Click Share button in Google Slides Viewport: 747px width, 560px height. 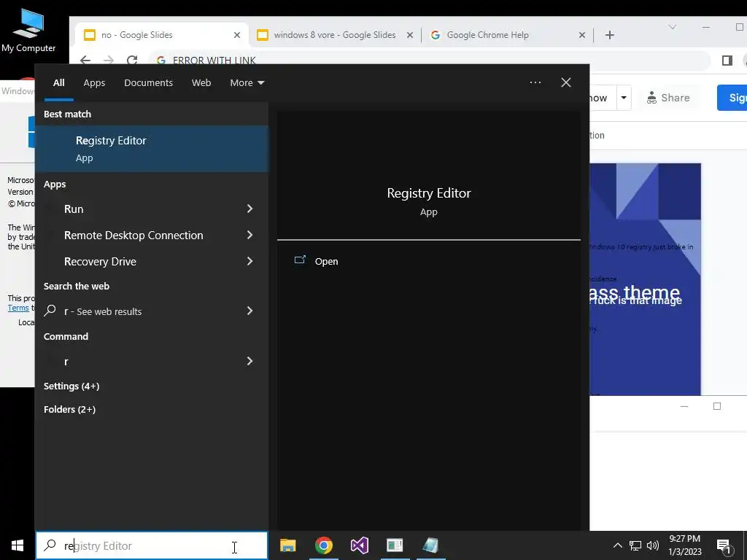668,98
